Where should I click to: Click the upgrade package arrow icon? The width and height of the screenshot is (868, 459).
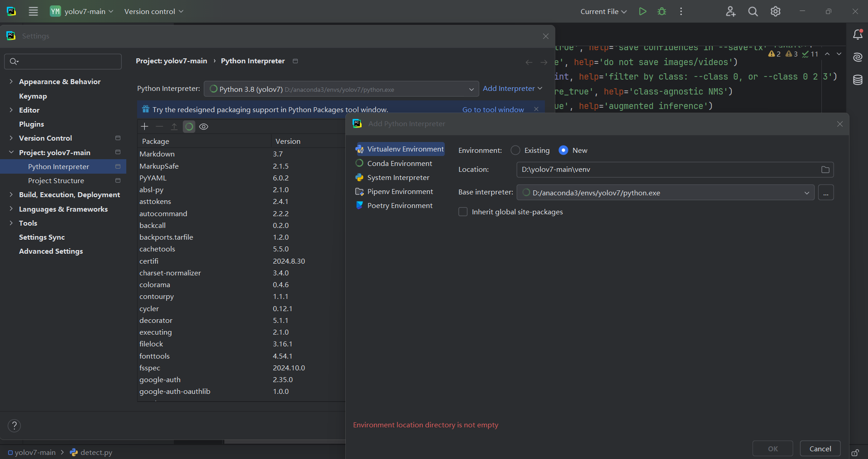(174, 127)
